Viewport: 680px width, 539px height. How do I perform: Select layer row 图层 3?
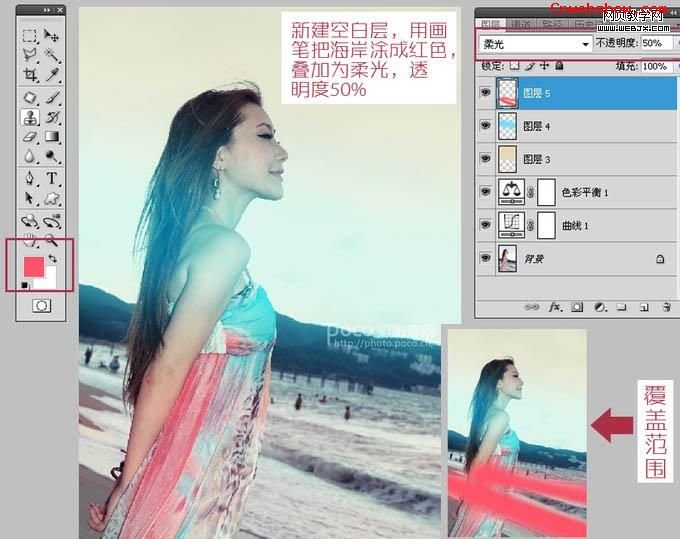click(x=577, y=159)
